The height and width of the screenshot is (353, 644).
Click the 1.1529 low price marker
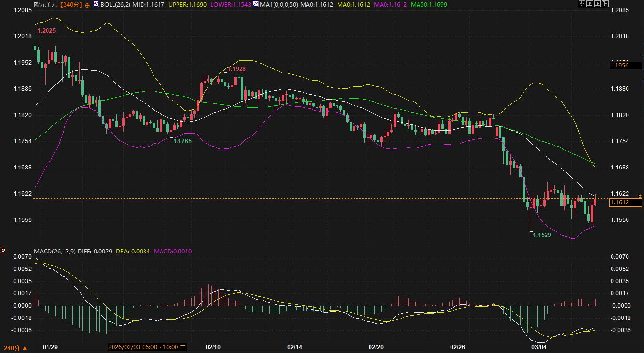[x=542, y=235]
